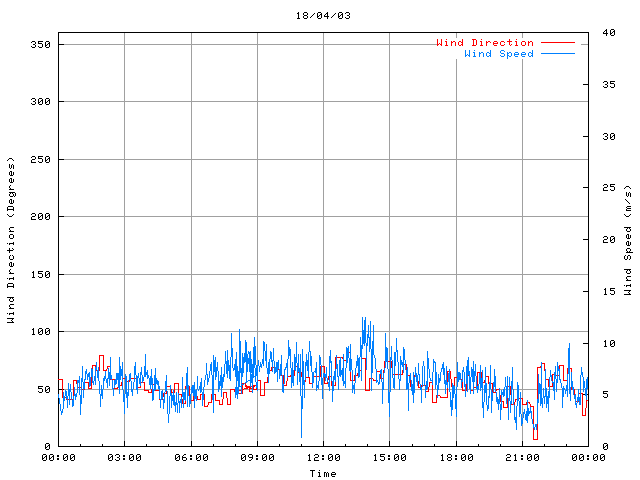The image size is (640, 480).
Task: Click the 250 degrees tick label
Action: coord(40,159)
